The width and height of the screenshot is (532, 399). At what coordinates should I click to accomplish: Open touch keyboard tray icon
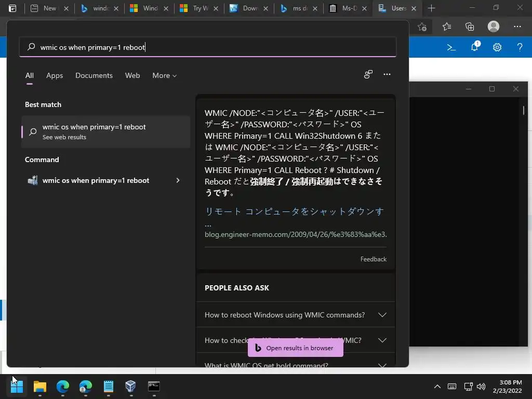coord(452,387)
